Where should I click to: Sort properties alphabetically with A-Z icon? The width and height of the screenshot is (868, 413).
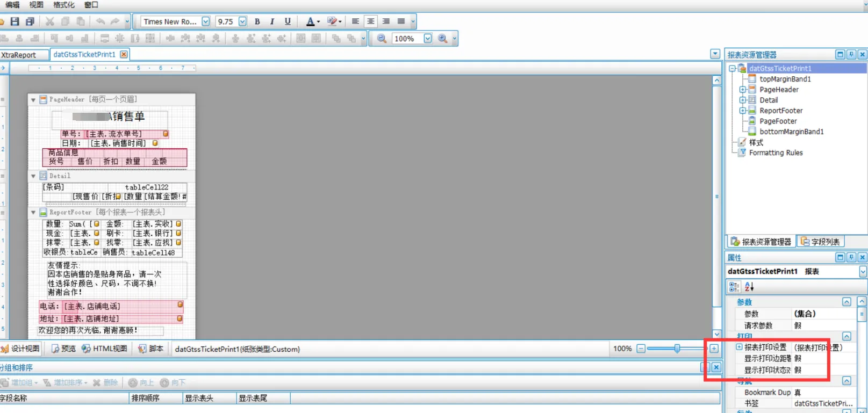tap(749, 287)
